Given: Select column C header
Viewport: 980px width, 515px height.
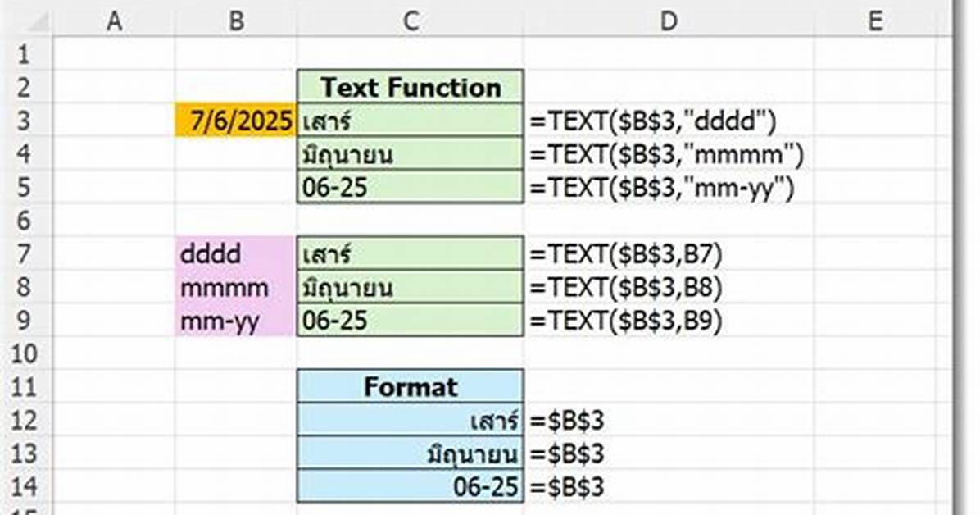Looking at the screenshot, I should click(x=411, y=21).
